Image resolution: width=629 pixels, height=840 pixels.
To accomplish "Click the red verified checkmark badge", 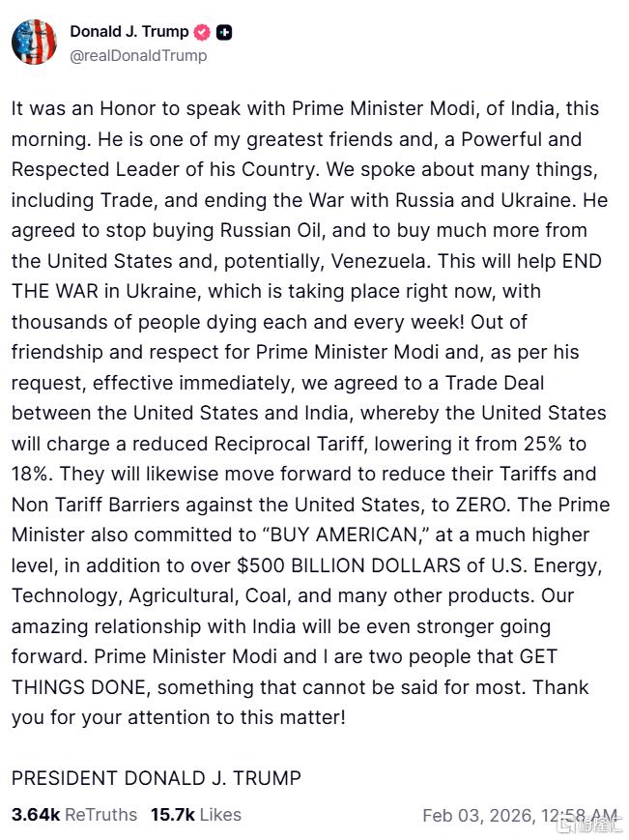I will point(202,32).
